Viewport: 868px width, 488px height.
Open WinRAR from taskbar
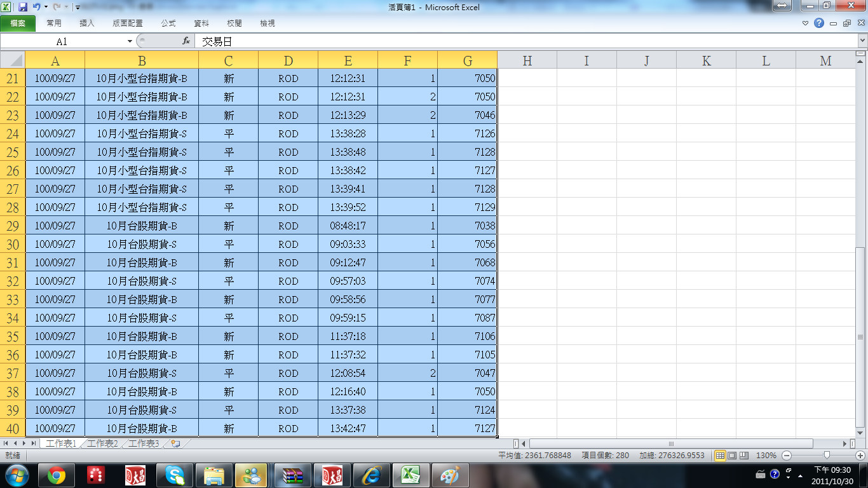293,475
